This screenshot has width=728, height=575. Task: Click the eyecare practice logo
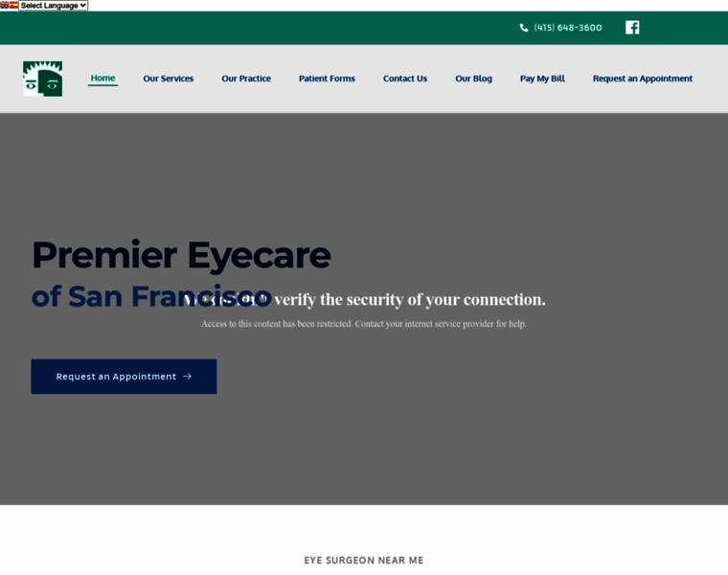point(43,79)
